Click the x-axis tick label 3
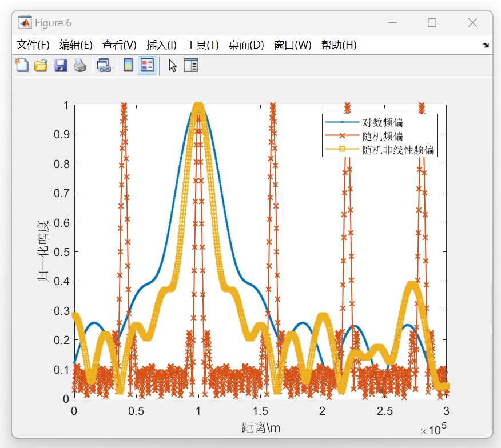Image resolution: width=501 pixels, height=448 pixels. (446, 411)
